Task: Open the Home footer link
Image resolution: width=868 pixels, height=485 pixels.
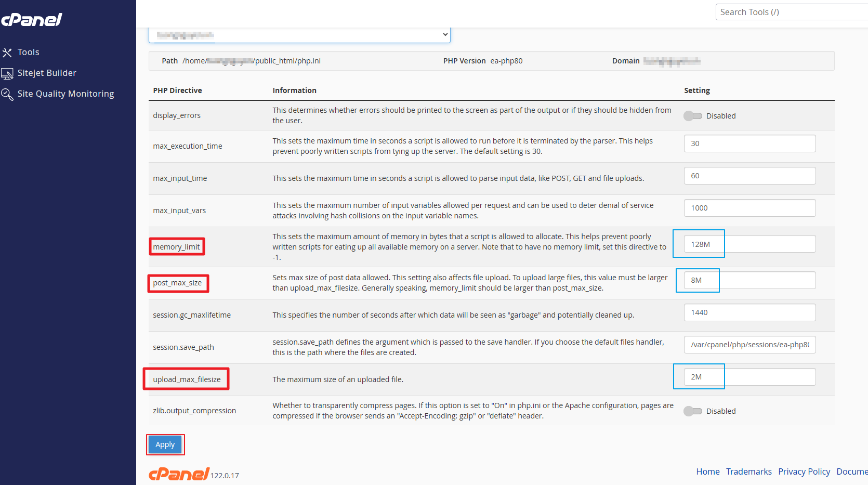Action: [708, 471]
